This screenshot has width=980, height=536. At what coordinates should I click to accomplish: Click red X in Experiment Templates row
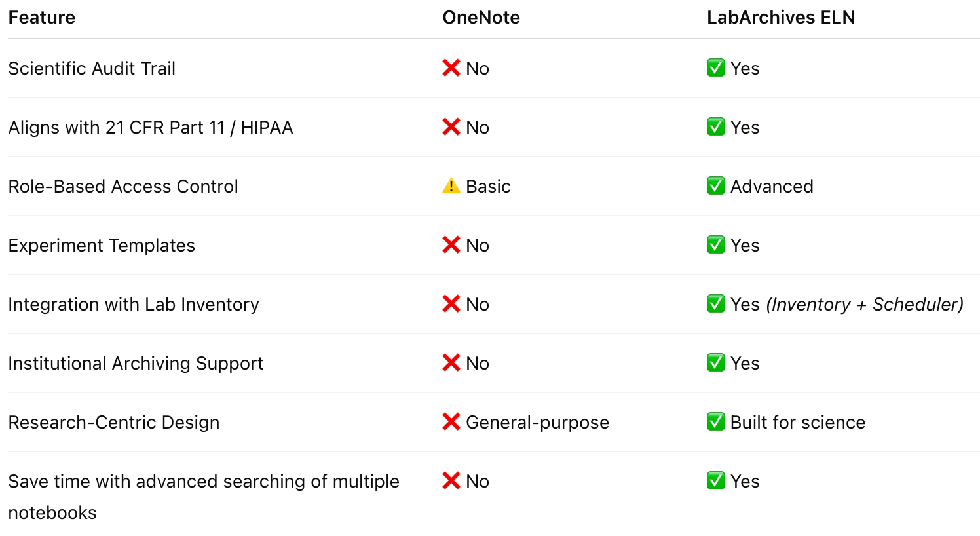(x=451, y=245)
